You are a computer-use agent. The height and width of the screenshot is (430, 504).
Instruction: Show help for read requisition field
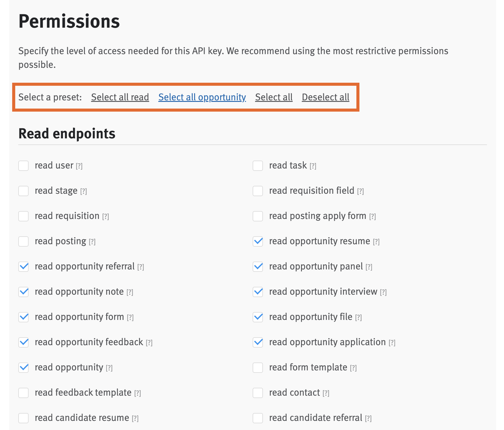(x=360, y=191)
